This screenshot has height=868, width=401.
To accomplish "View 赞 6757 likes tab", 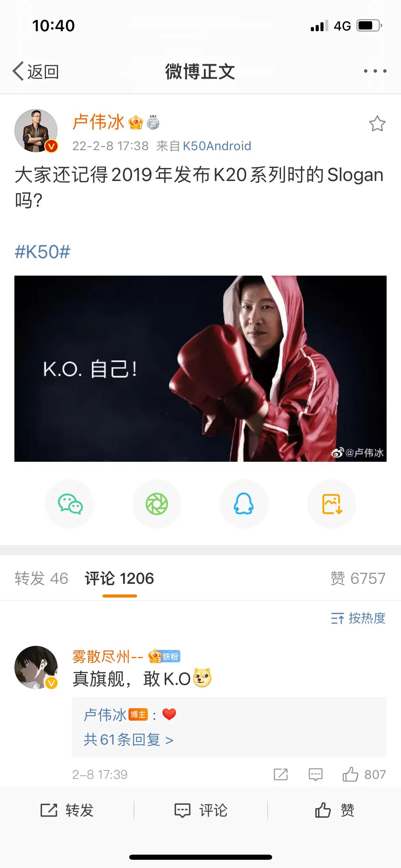I will [x=358, y=578].
